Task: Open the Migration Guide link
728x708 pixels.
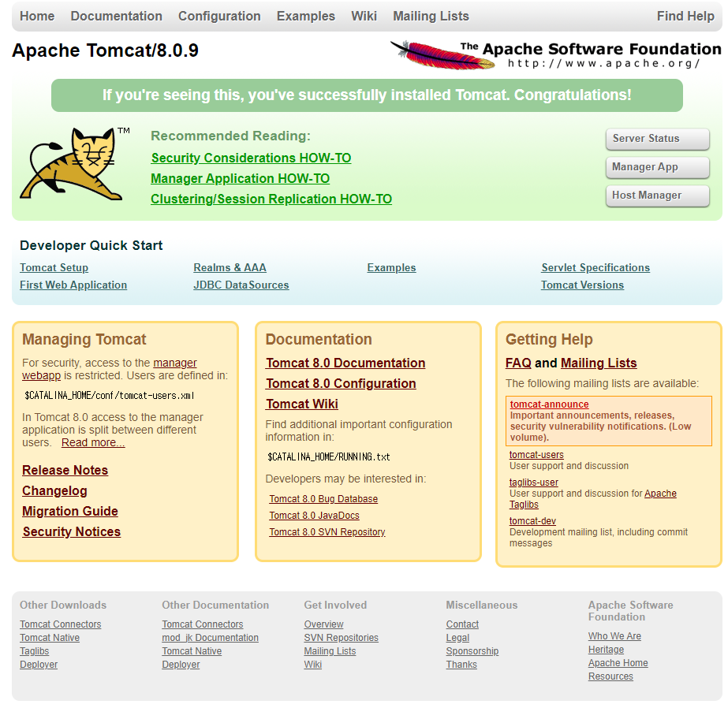Action: [70, 511]
